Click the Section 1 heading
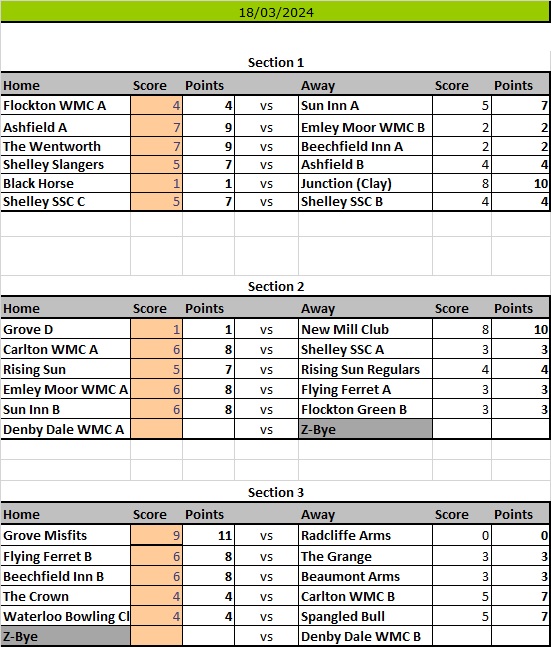 click(x=275, y=63)
